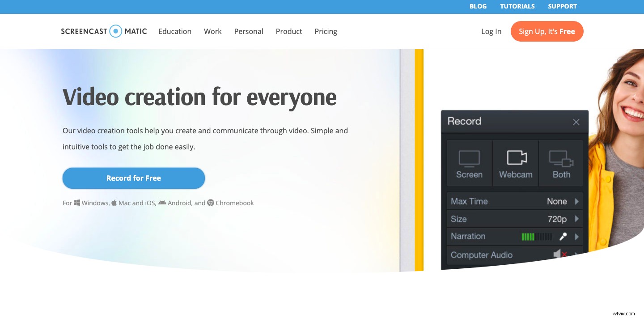
Task: Click the Apple logo icon
Action: (114, 202)
